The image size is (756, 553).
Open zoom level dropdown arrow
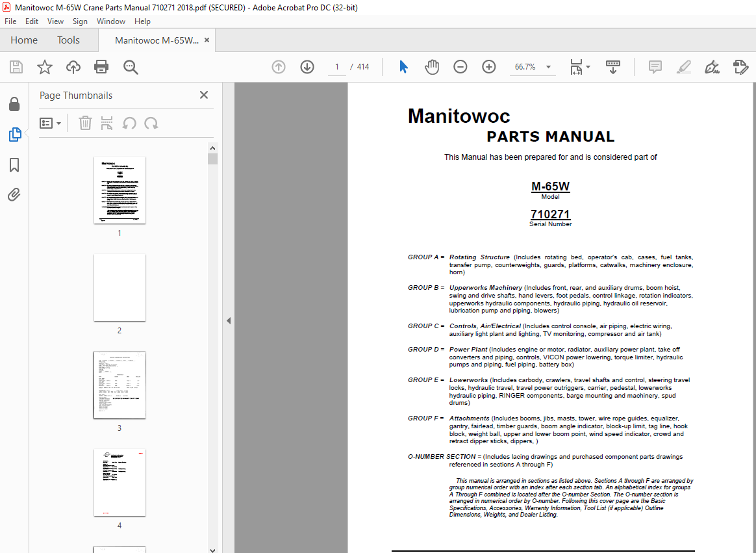(548, 67)
